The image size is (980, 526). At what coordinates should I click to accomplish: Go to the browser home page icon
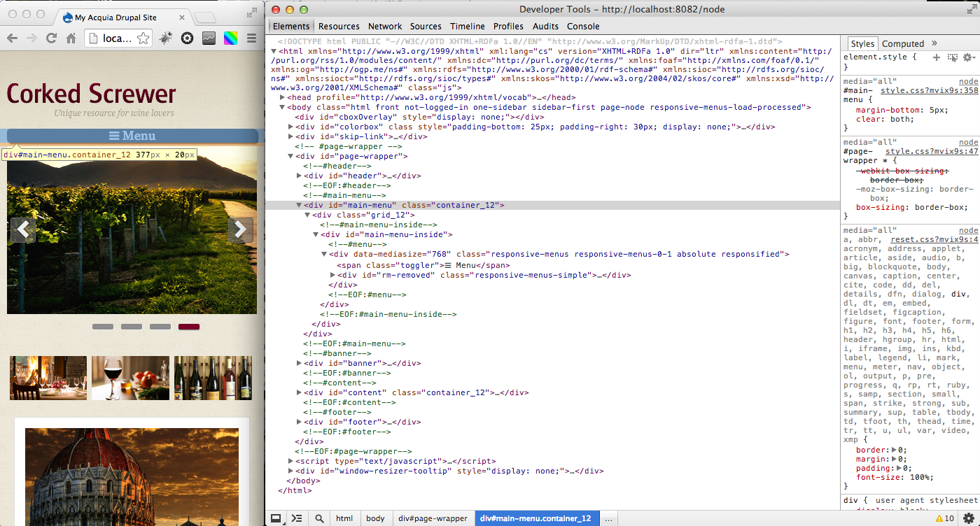coord(71,38)
